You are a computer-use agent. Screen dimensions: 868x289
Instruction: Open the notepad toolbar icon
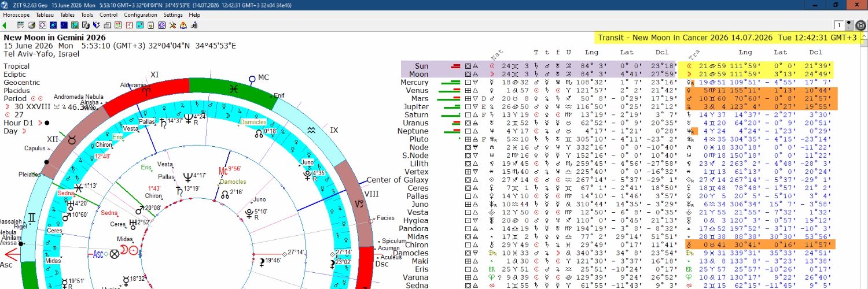(x=150, y=25)
